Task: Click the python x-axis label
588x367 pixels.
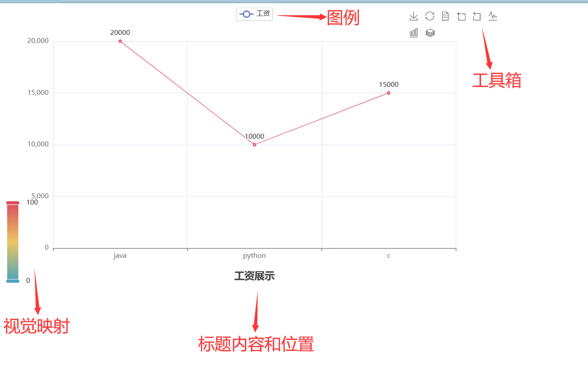Action: point(254,256)
